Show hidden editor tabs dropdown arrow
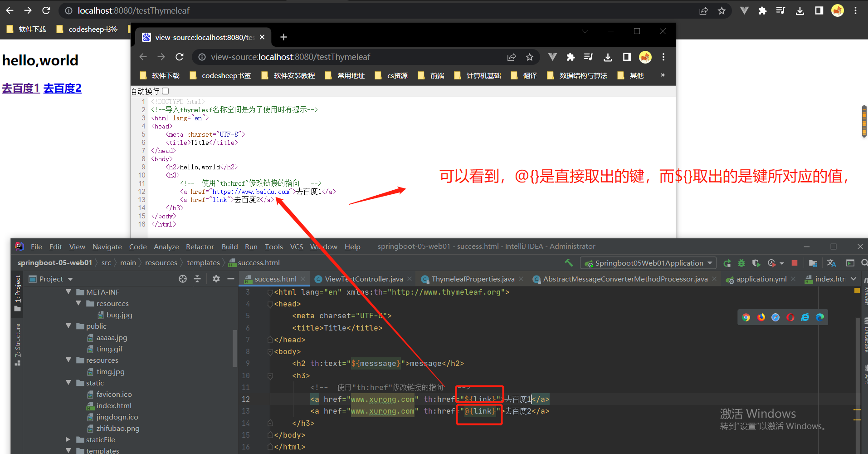 pos(853,279)
